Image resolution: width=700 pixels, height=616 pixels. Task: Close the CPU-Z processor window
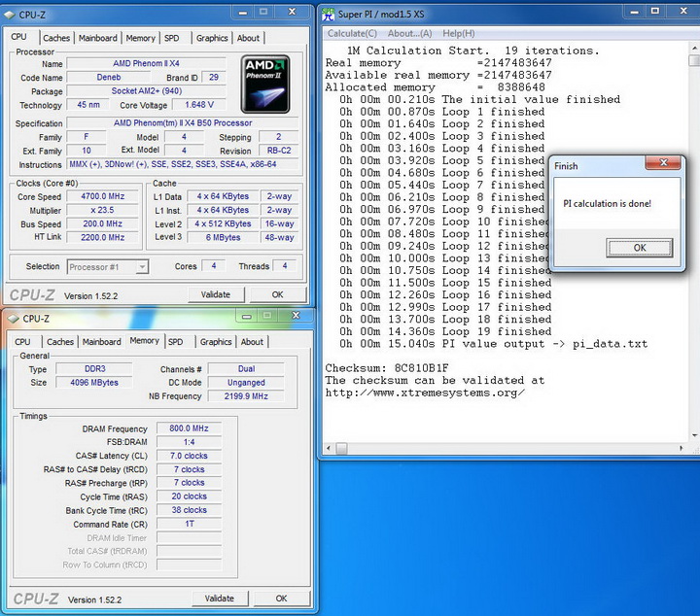(291, 13)
